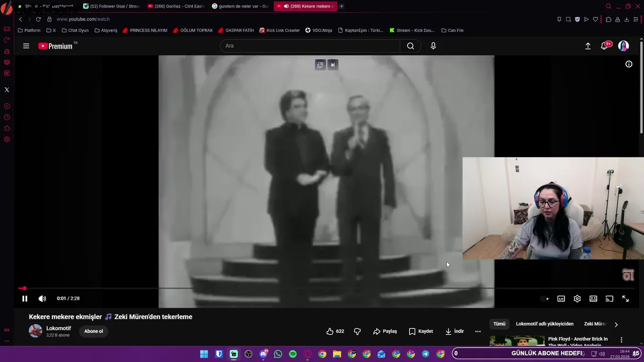Screen dimensions: 644x362
Task: Open Lokomotif channel avatar
Action: pyautogui.click(x=35, y=331)
